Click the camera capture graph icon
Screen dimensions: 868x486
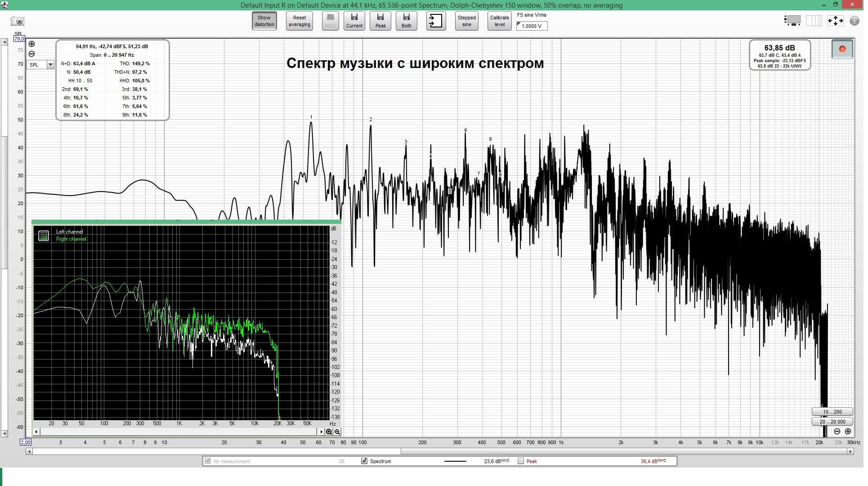click(18, 21)
